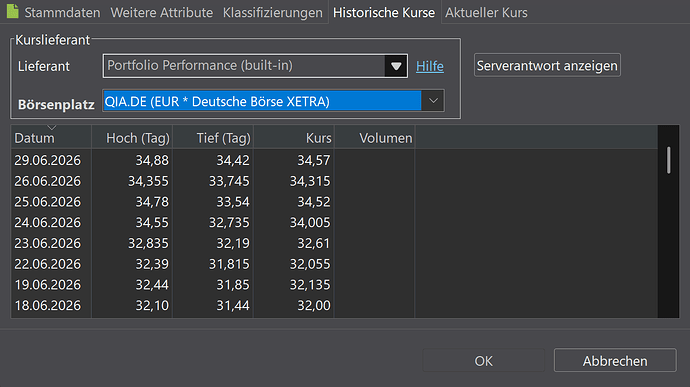The height and width of the screenshot is (387, 690).
Task: Select the 23.06.2026 date cell
Action: [48, 243]
